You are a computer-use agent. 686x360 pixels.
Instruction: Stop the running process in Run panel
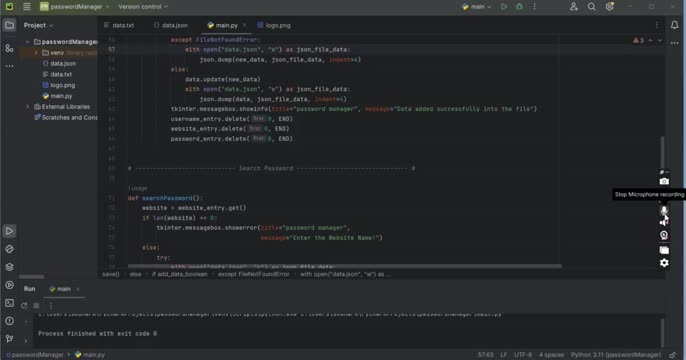click(x=36, y=305)
